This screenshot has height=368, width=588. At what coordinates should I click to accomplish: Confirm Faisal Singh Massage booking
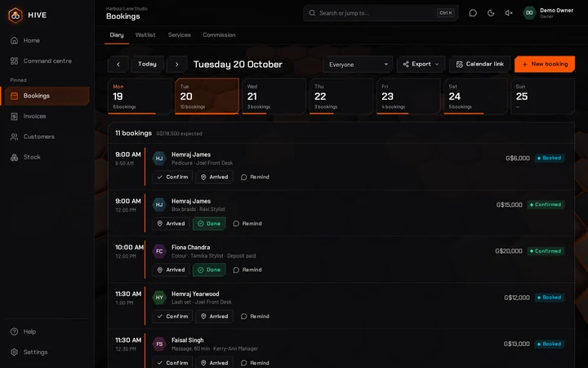point(172,363)
